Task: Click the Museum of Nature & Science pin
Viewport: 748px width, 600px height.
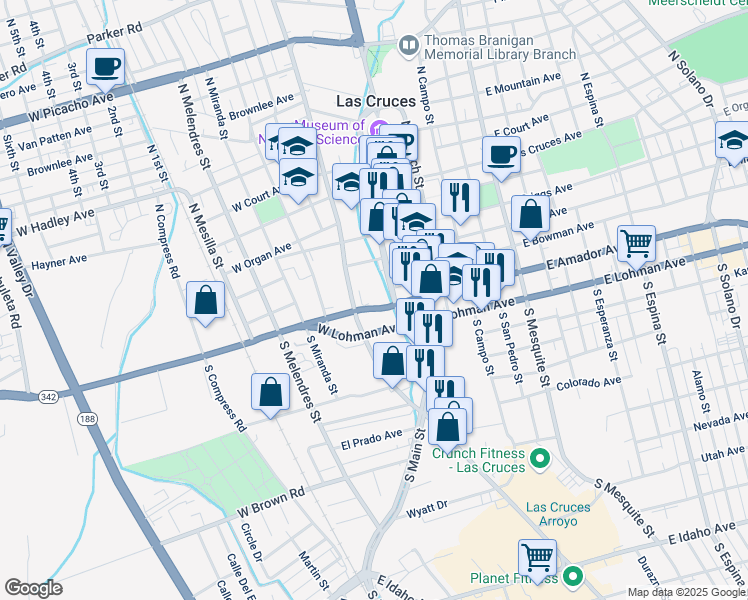Action: tap(377, 128)
